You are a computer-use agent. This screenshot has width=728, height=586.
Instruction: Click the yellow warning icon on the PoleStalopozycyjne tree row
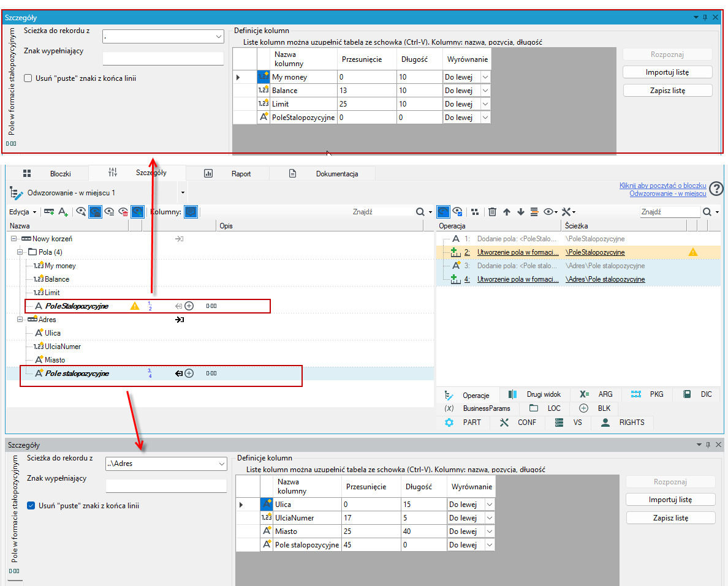click(x=135, y=306)
